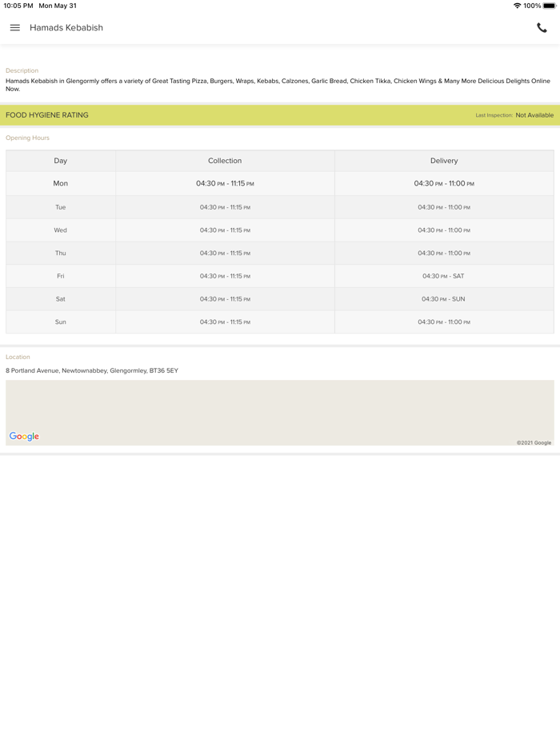560x747 pixels.
Task: Tap Sunday's delivery hours cell
Action: pos(444,322)
